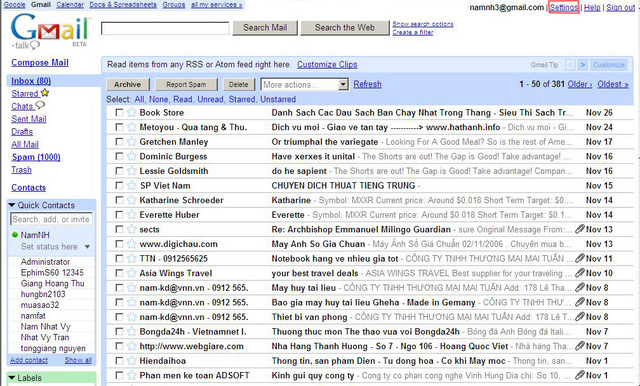Star the Asia Wings Travel email
Image resolution: width=640 pixels, height=386 pixels.
131,273
